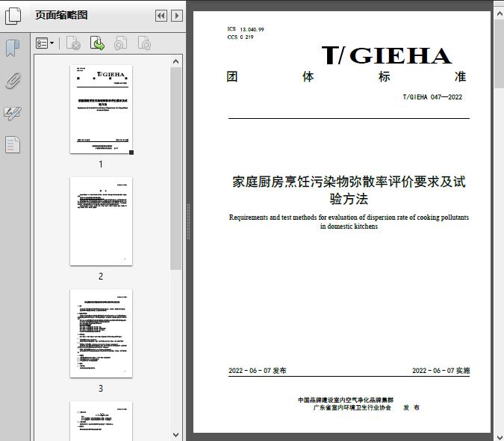Viewport: 504px width, 441px height.
Task: Select page 2 thumbnail
Action: pyautogui.click(x=101, y=221)
